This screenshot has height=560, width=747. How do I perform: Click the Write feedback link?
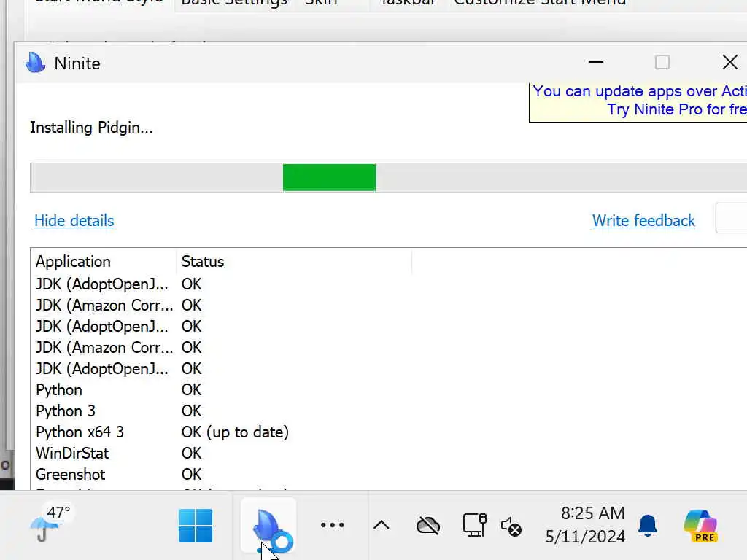643,220
